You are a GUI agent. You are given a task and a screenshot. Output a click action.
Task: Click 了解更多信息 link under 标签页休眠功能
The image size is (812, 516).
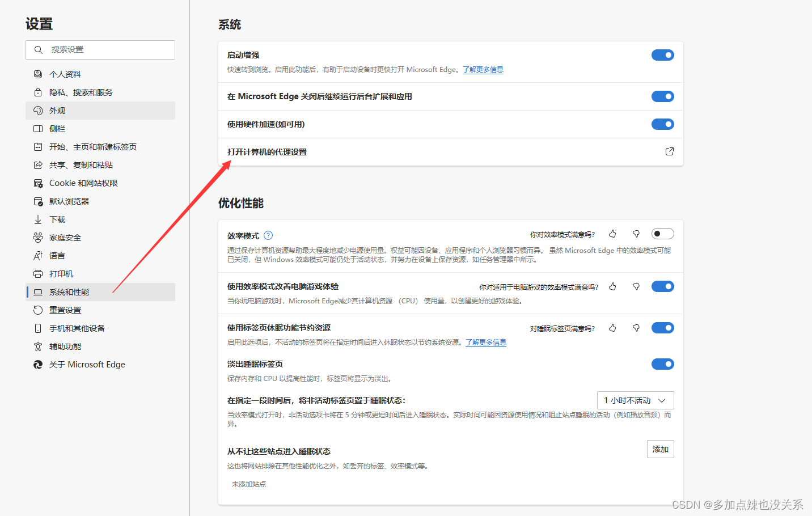click(486, 342)
